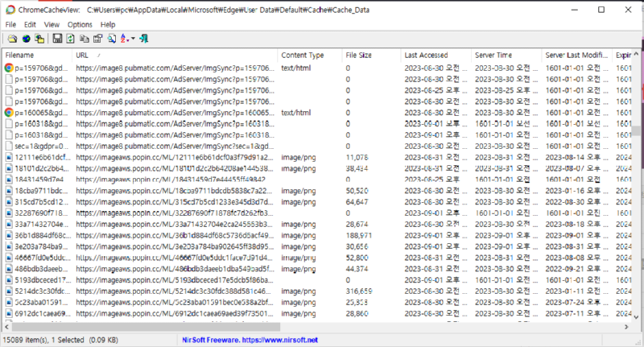Sort by the File Size column header
Screen dimensions: 644x347
point(358,55)
